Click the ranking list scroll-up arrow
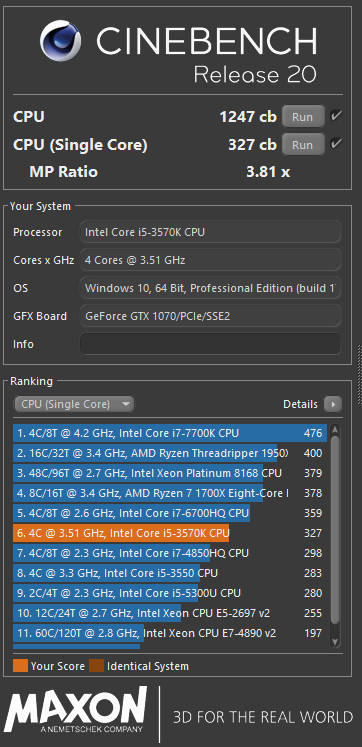 pyautogui.click(x=335, y=431)
